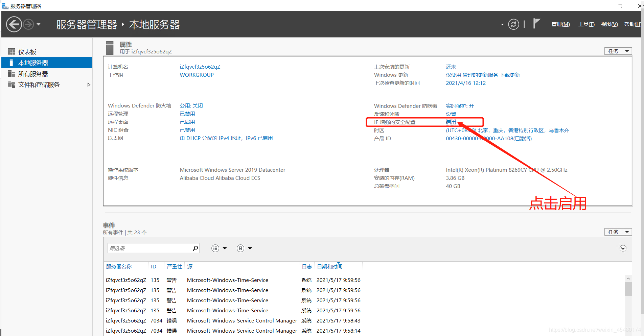This screenshot has height=336, width=644.
Task: Click the Windows 更新 settings link
Action: pyautogui.click(x=483, y=75)
